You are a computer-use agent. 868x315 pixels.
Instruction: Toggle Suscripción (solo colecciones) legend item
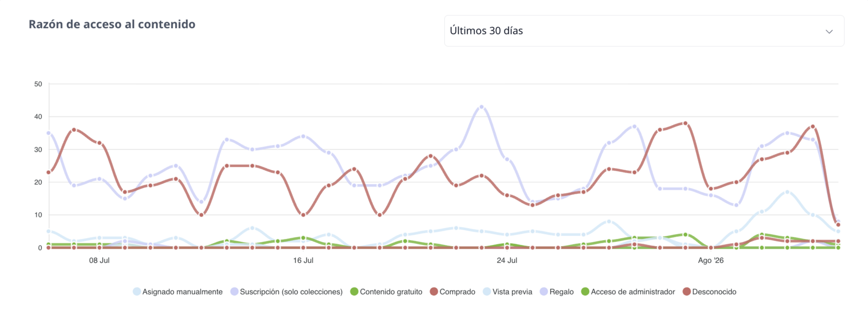(286, 292)
